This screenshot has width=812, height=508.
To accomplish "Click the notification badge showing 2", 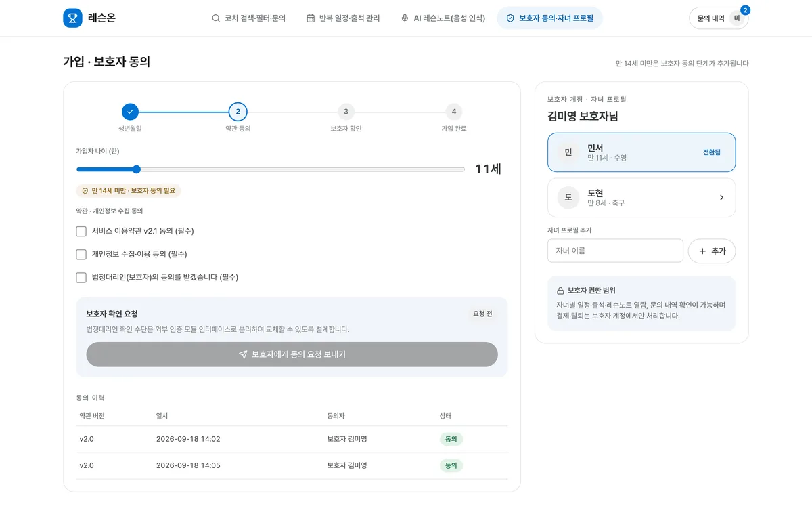I will (x=745, y=10).
